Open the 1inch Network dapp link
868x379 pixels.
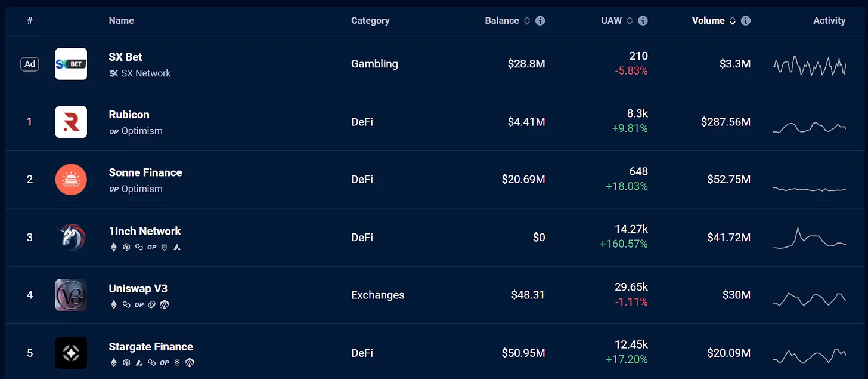[145, 231]
